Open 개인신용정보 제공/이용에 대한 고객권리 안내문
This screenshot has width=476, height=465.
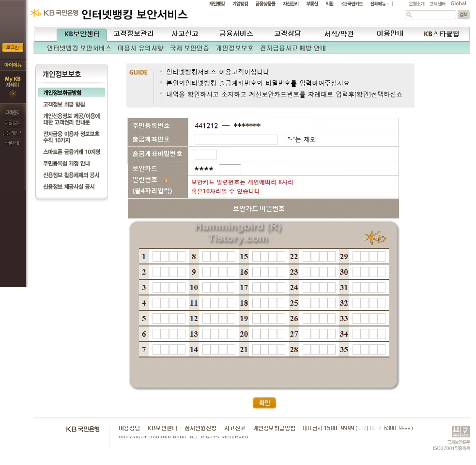point(72,119)
